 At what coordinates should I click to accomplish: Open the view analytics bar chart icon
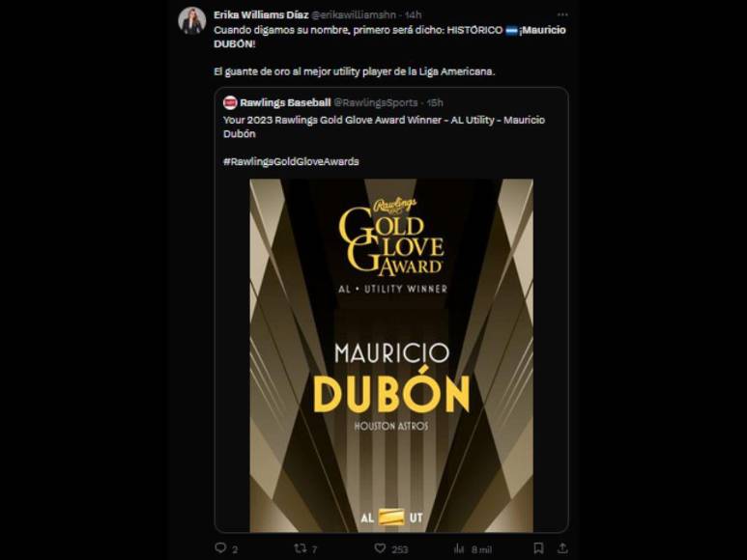coord(459,548)
